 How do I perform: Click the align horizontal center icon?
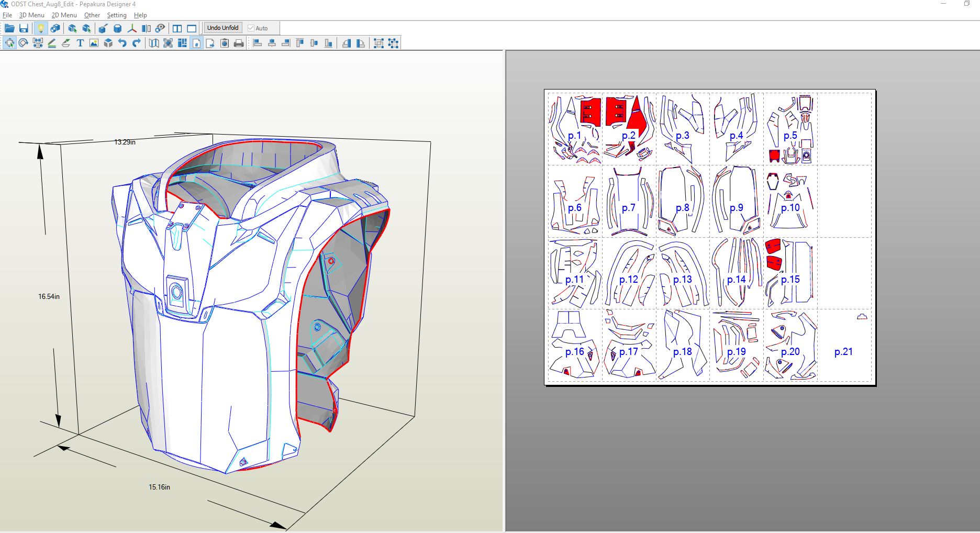click(x=272, y=43)
